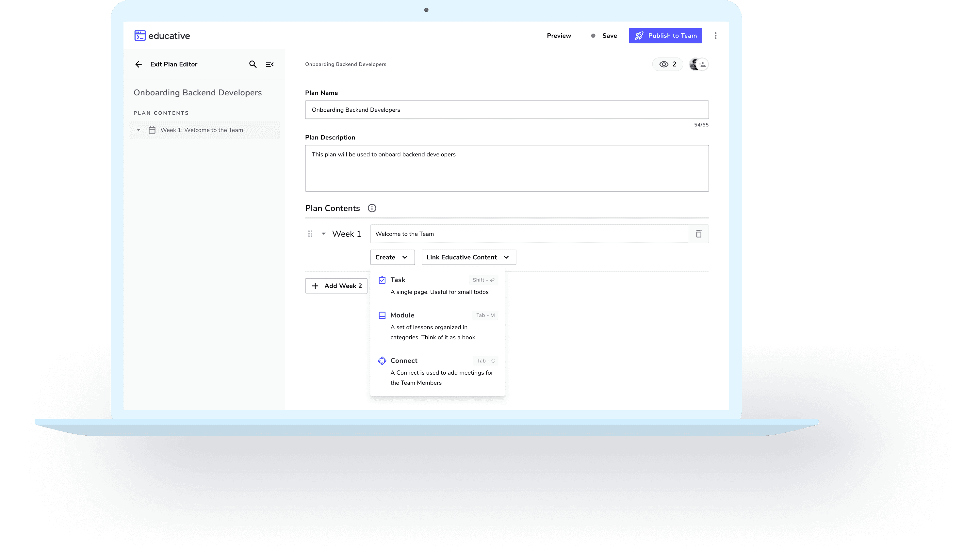Click the add collaborator avatar icon

702,64
